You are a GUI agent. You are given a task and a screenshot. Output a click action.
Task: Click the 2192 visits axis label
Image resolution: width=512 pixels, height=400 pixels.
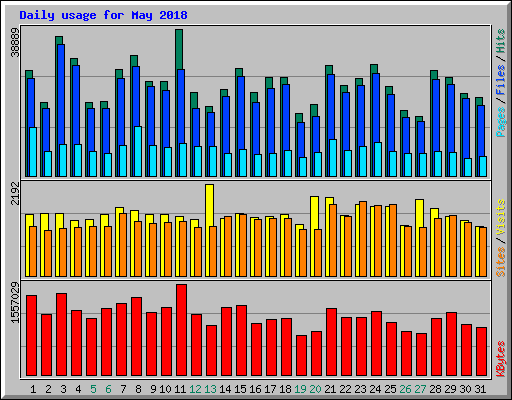click(x=15, y=194)
